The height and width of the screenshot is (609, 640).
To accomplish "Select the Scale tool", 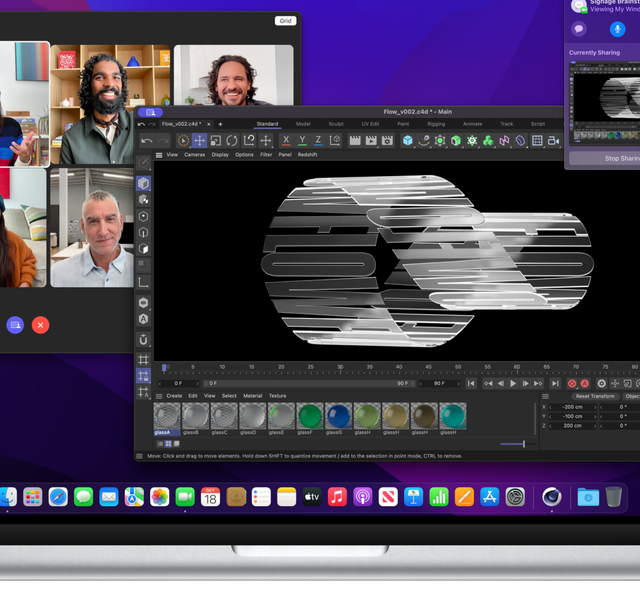I will coord(216,141).
